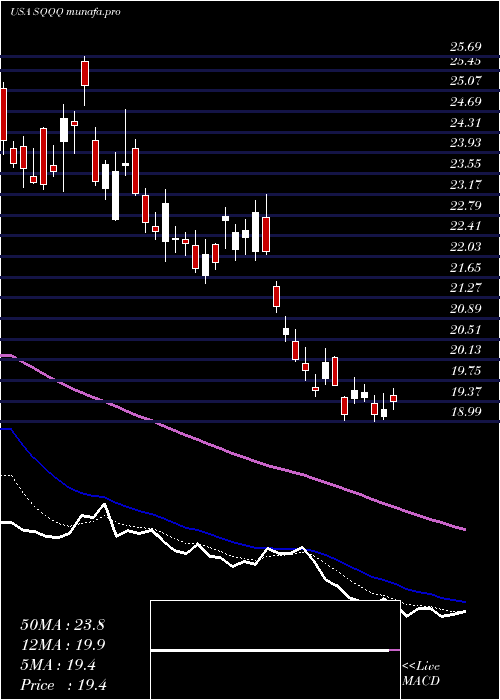Screen dimensions: 500x700
Task: Click the '12MA : 19.9' readout
Action: [62, 645]
